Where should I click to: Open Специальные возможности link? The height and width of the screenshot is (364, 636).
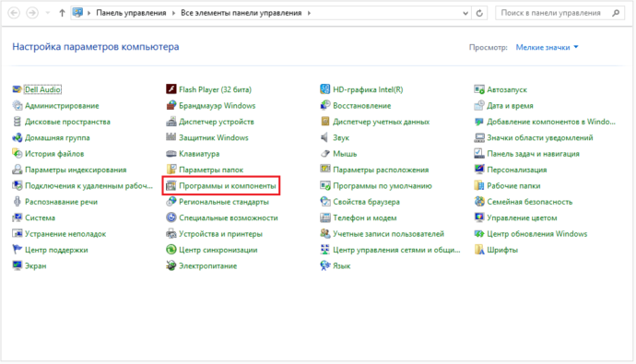pos(229,217)
